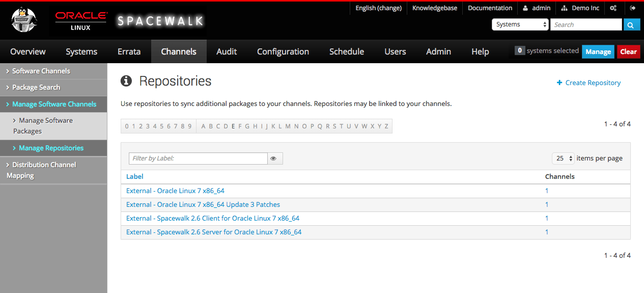Open the Errata tab
644x293 pixels.
click(x=129, y=51)
